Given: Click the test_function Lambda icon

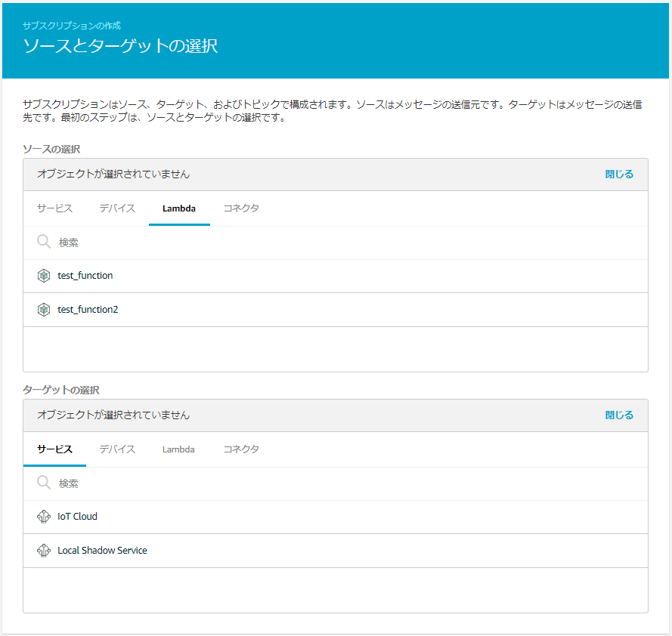Looking at the screenshot, I should [x=44, y=276].
